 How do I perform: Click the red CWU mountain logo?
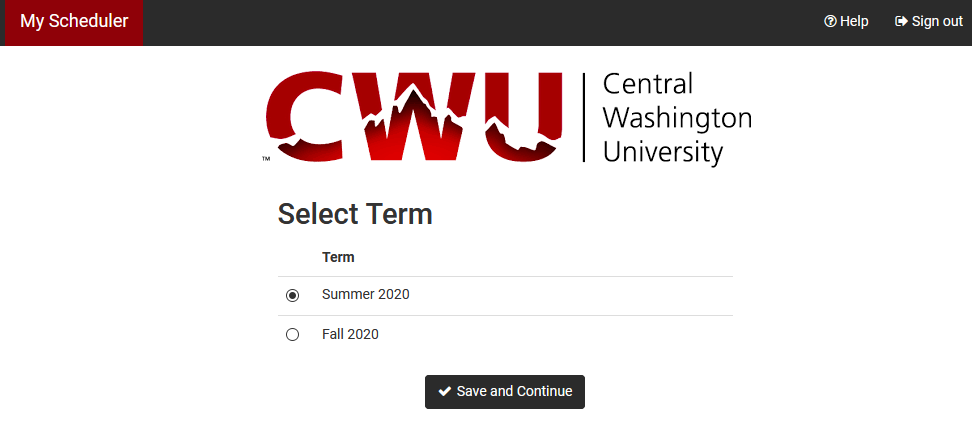click(414, 117)
